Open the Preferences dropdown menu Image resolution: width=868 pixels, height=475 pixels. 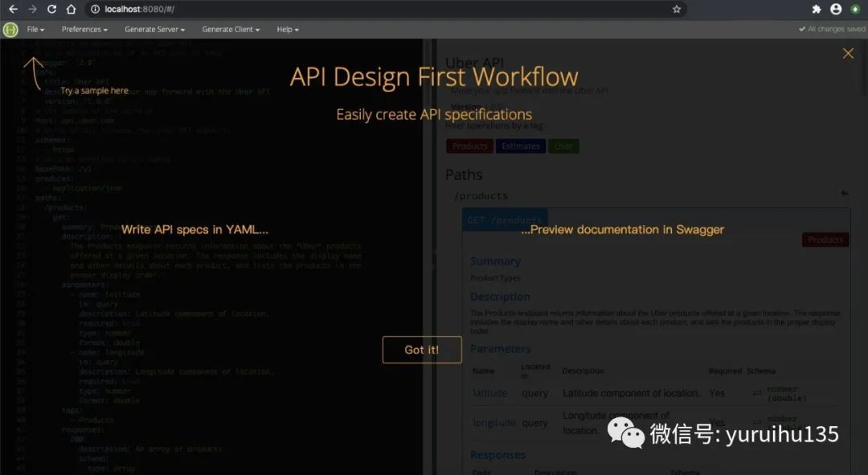click(84, 30)
